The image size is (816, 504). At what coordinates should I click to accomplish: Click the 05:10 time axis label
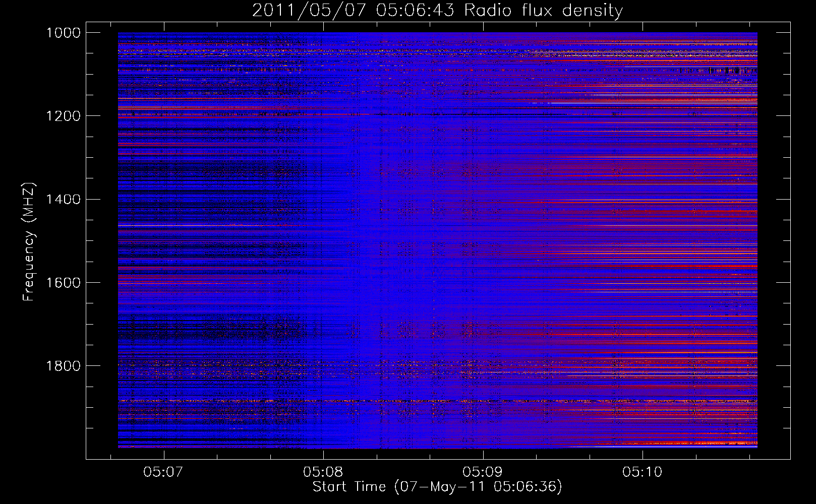pyautogui.click(x=642, y=472)
